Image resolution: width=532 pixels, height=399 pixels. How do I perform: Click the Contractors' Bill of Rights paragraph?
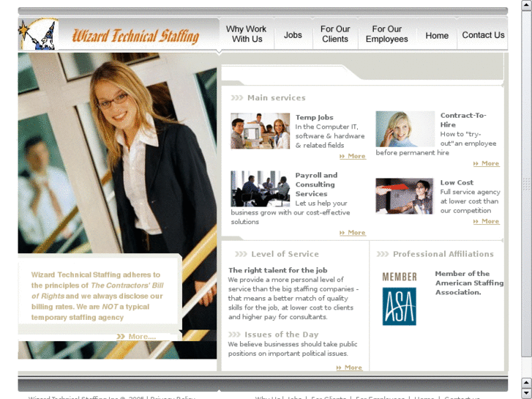[x=97, y=296]
